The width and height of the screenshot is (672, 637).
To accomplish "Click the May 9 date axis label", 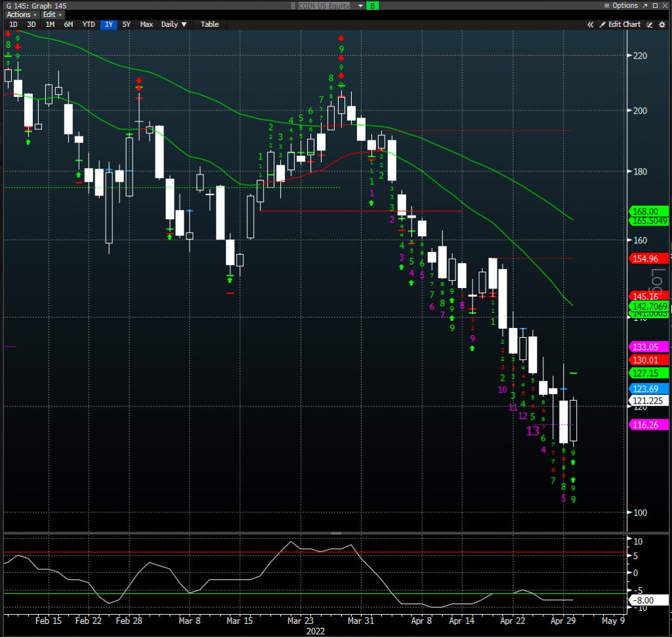I will pyautogui.click(x=613, y=621).
